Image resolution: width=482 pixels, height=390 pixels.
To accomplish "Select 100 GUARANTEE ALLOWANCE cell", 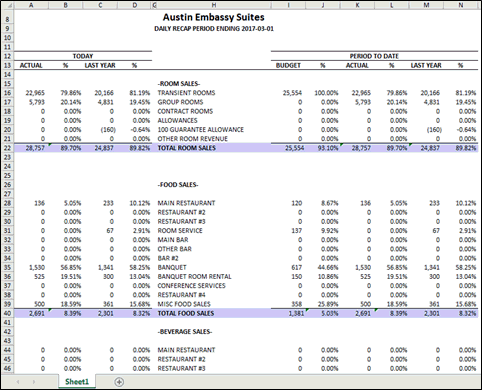I will pyautogui.click(x=201, y=130).
